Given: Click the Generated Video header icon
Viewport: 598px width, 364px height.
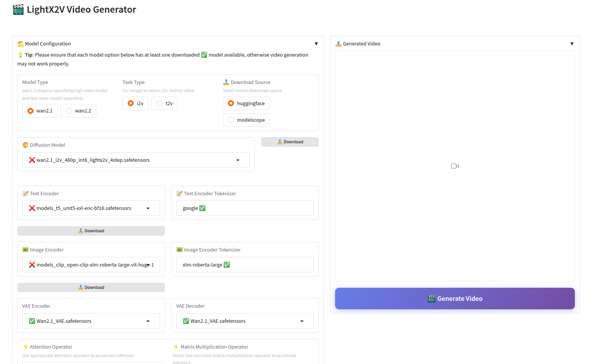Looking at the screenshot, I should point(339,44).
